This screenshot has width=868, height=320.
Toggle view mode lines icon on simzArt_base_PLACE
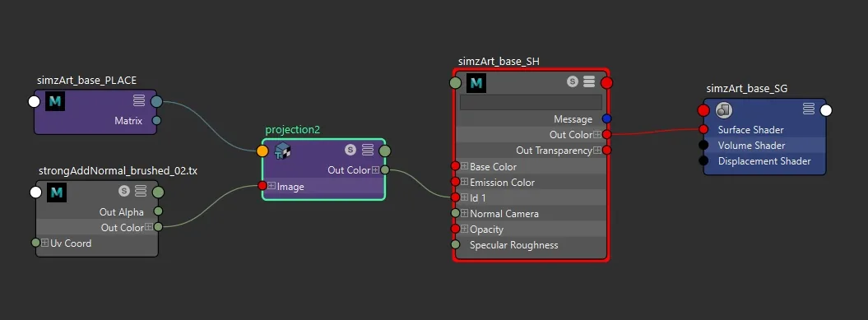139,100
